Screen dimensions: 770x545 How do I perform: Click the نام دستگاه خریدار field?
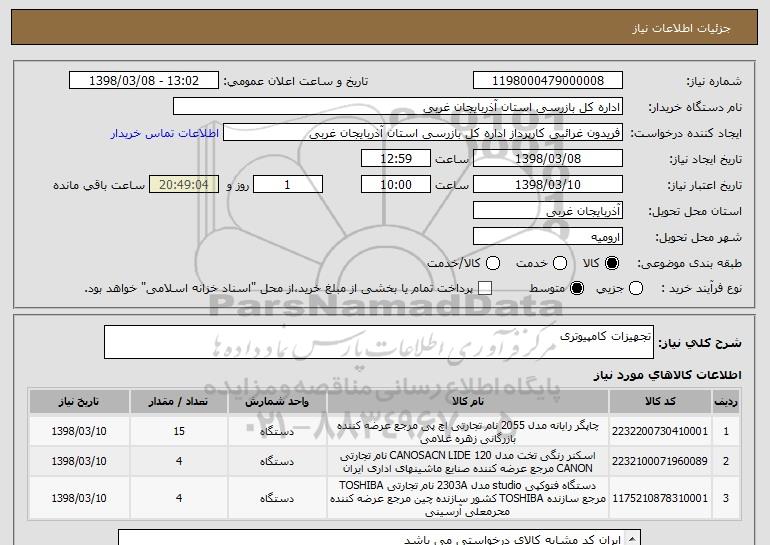[398, 107]
